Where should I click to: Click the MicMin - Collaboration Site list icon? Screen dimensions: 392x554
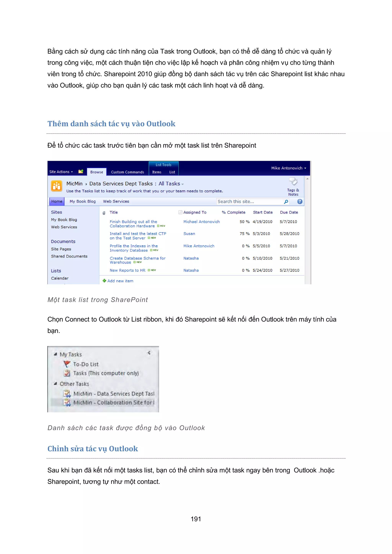67,402
